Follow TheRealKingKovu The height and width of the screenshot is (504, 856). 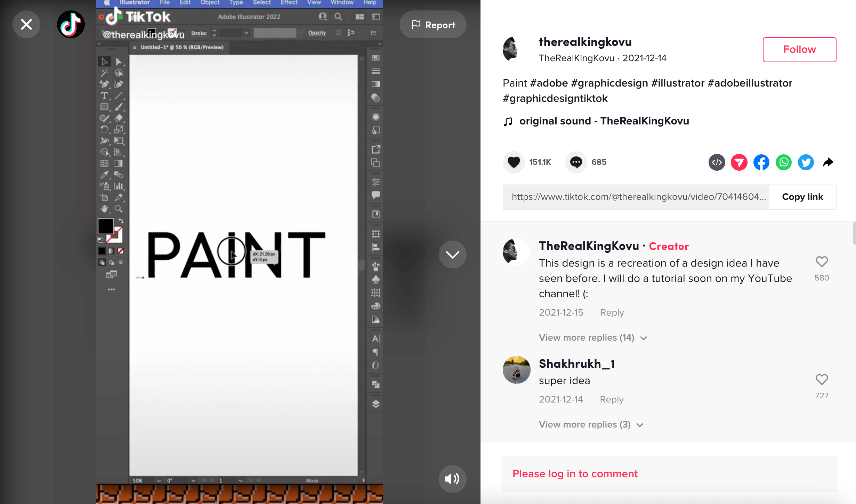click(799, 49)
